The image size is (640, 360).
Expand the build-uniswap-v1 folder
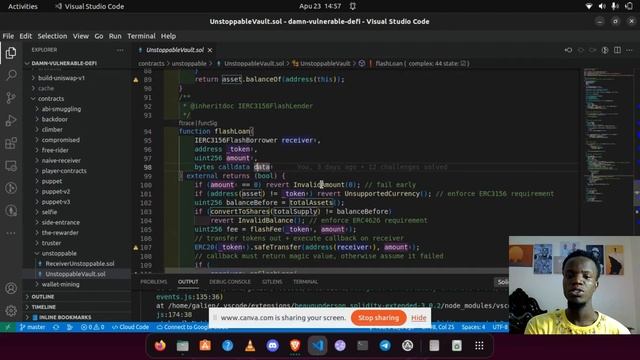61,78
